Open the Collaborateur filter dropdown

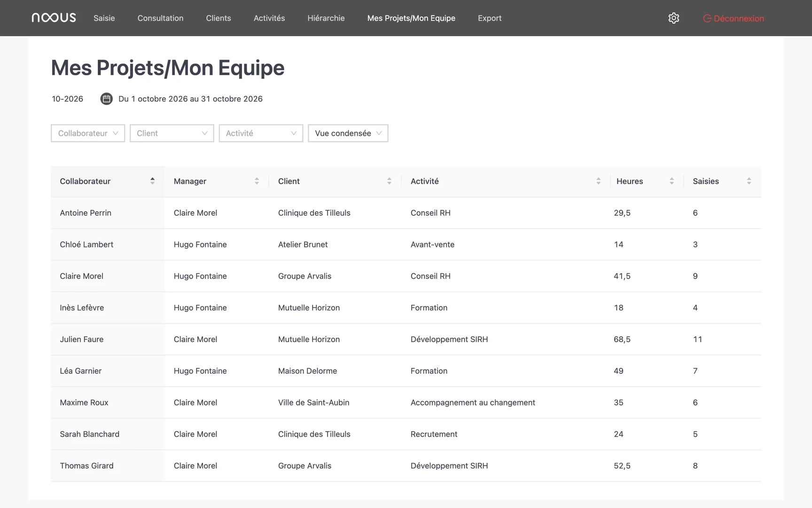(88, 133)
